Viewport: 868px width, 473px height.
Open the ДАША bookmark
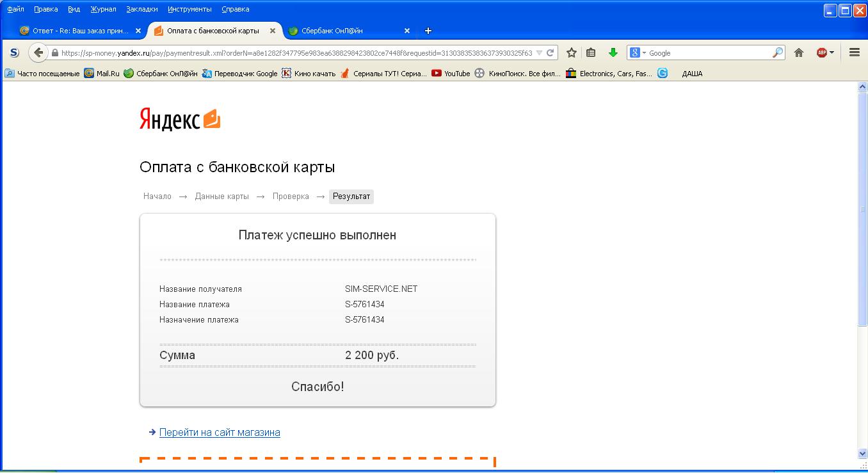(x=692, y=74)
